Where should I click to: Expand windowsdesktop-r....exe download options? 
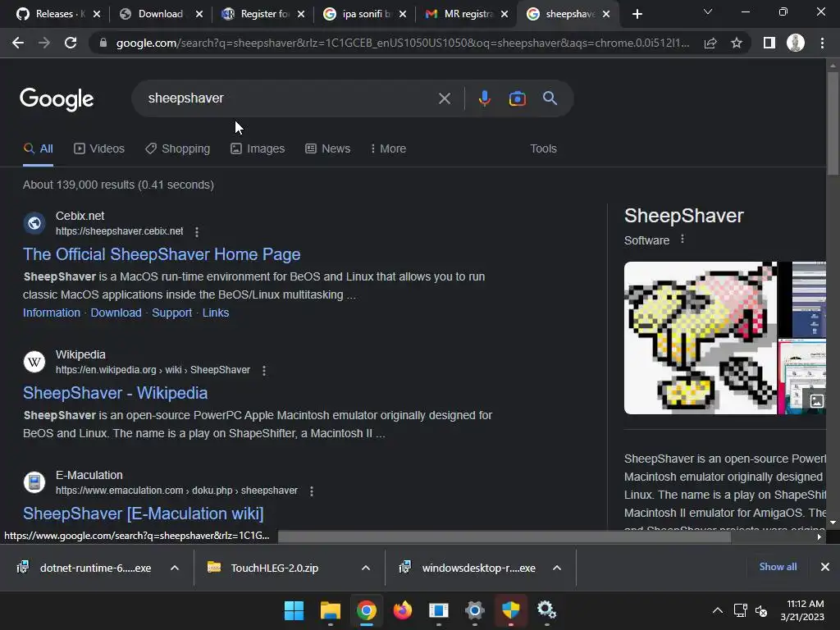tap(557, 568)
